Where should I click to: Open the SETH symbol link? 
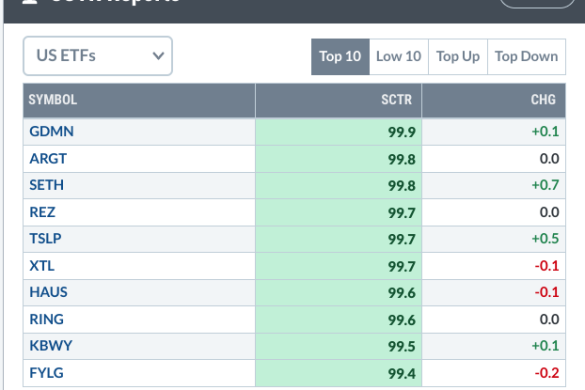pos(47,185)
